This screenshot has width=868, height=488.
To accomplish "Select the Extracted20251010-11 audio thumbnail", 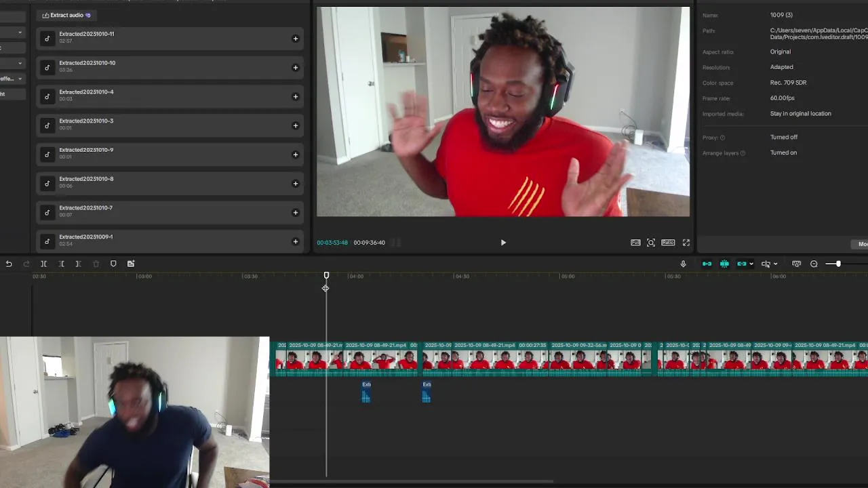I will click(x=47, y=39).
